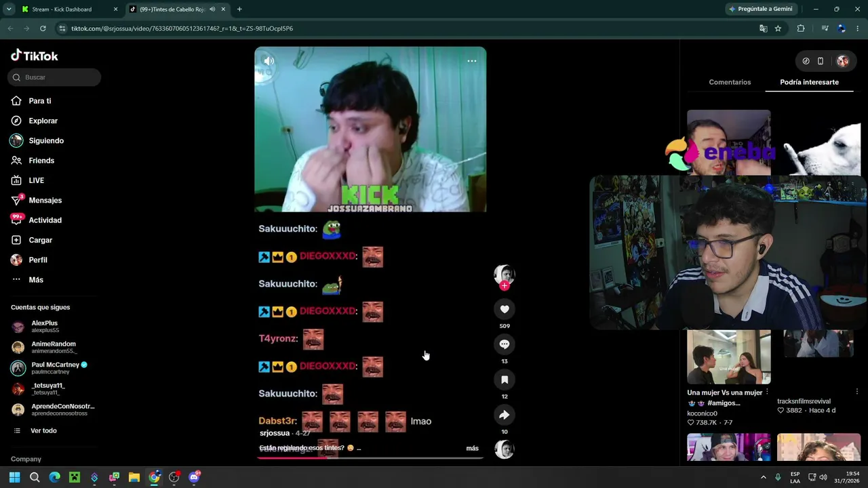The image size is (868, 488).
Task: Bookmark this page with the star icon
Action: [x=778, y=28]
